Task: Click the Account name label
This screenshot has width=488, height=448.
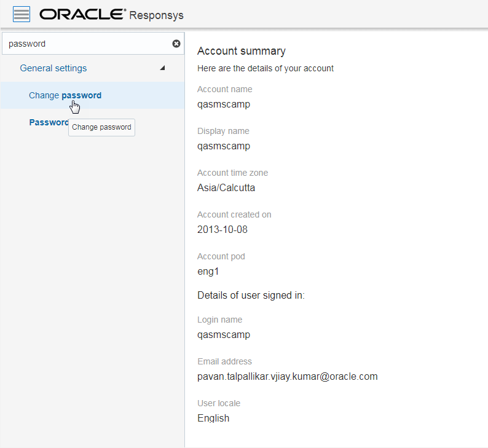Action: [x=225, y=89]
